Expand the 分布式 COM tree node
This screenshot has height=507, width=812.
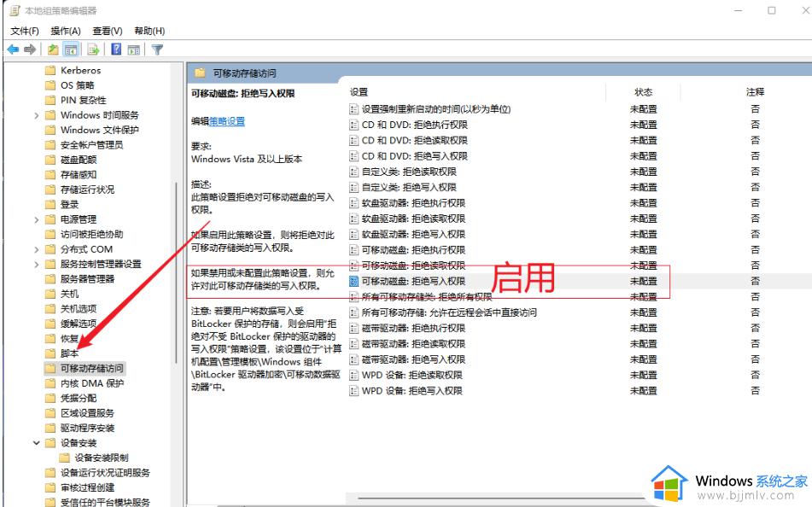pos(36,249)
